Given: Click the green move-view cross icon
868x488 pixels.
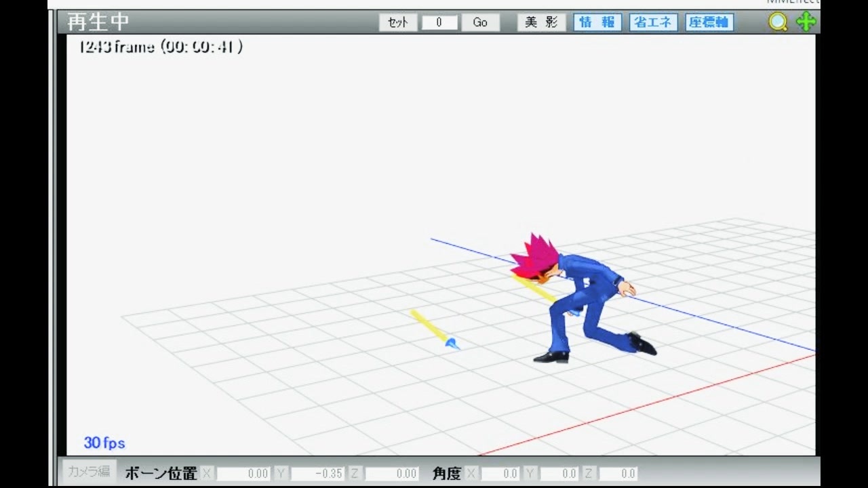Looking at the screenshot, I should 806,22.
